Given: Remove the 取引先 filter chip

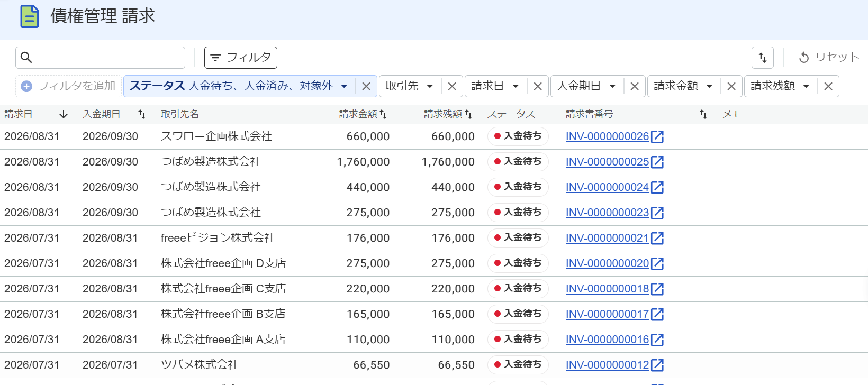Looking at the screenshot, I should pyautogui.click(x=452, y=86).
